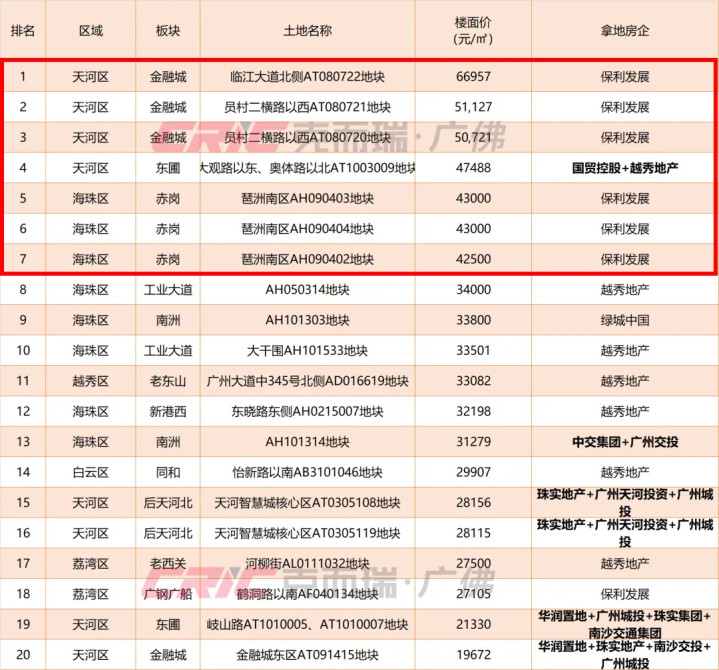This screenshot has width=719, height=670.
Task: Click the 中交集团+广州交投 developer cell
Action: (x=625, y=442)
